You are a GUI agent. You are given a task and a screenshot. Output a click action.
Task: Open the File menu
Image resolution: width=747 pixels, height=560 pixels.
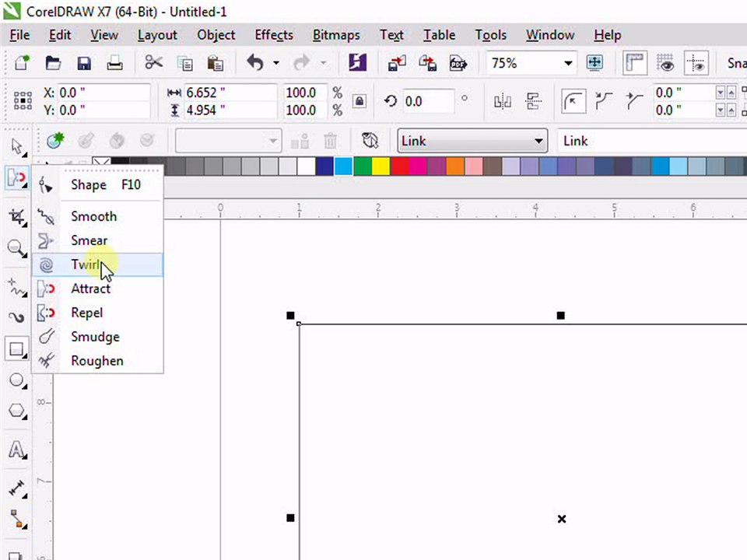[x=19, y=35]
